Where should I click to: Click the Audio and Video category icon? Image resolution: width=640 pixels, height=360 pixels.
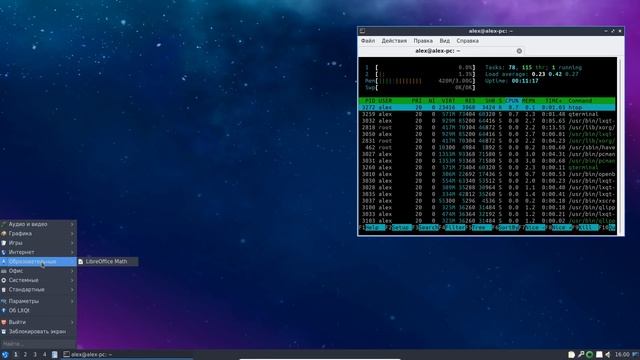click(x=4, y=224)
